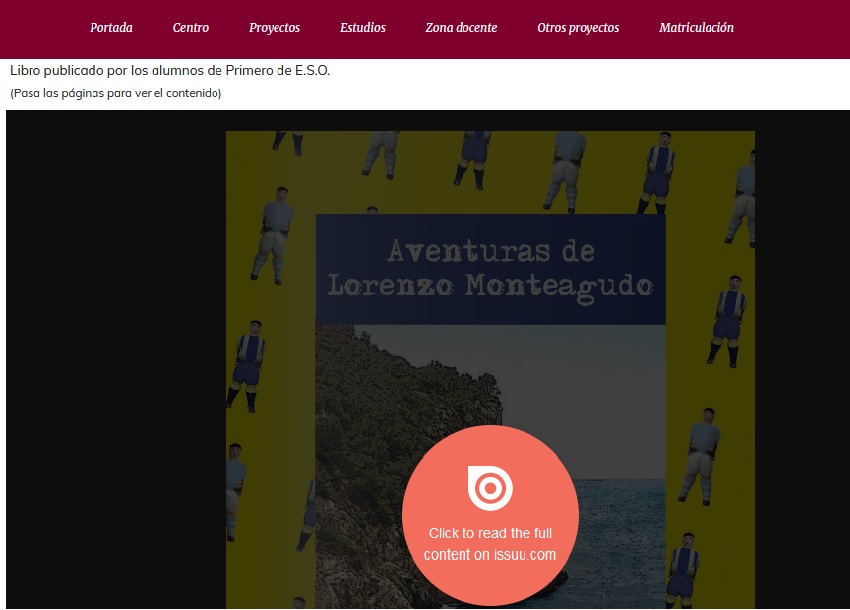Navigate to Otros proyectos

[x=578, y=28]
